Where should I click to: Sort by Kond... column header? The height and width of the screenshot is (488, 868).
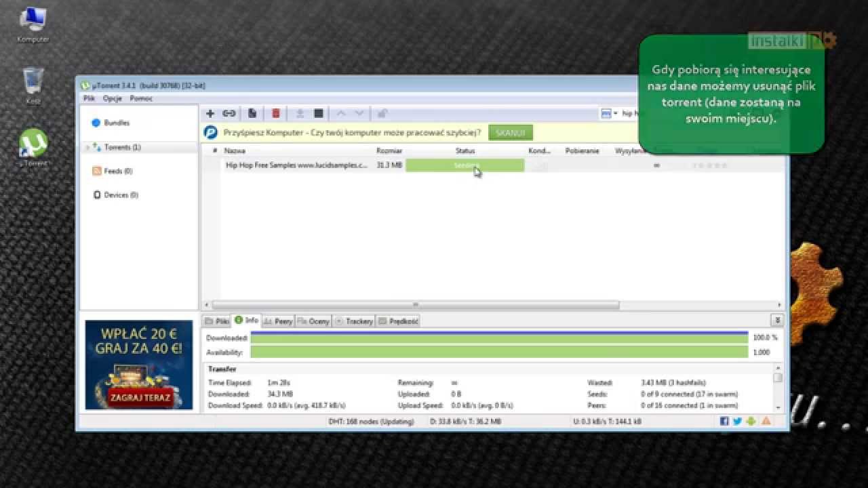[x=540, y=150]
